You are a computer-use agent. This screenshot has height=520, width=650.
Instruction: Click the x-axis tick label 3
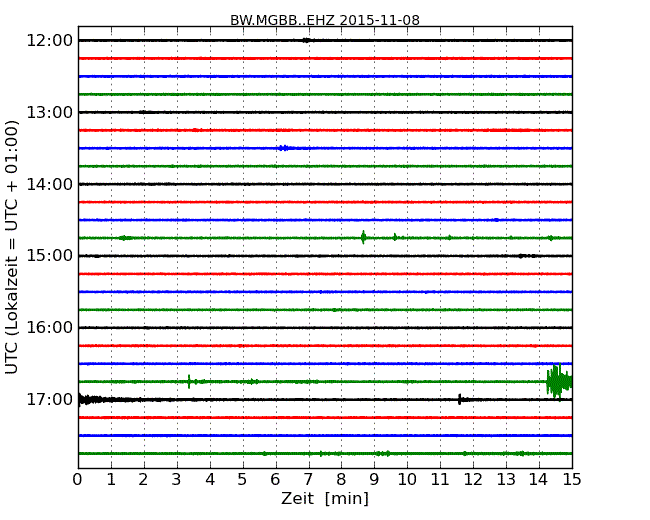pyautogui.click(x=177, y=480)
